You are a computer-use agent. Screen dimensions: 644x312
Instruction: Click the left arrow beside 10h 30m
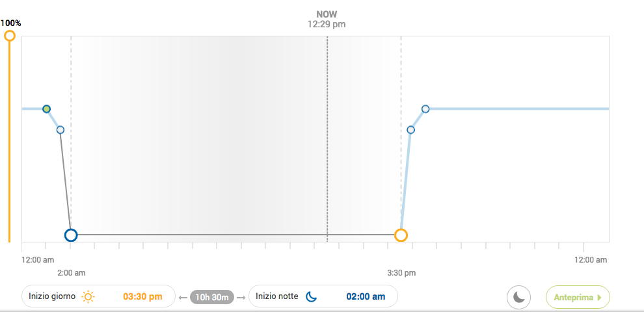[x=183, y=297]
